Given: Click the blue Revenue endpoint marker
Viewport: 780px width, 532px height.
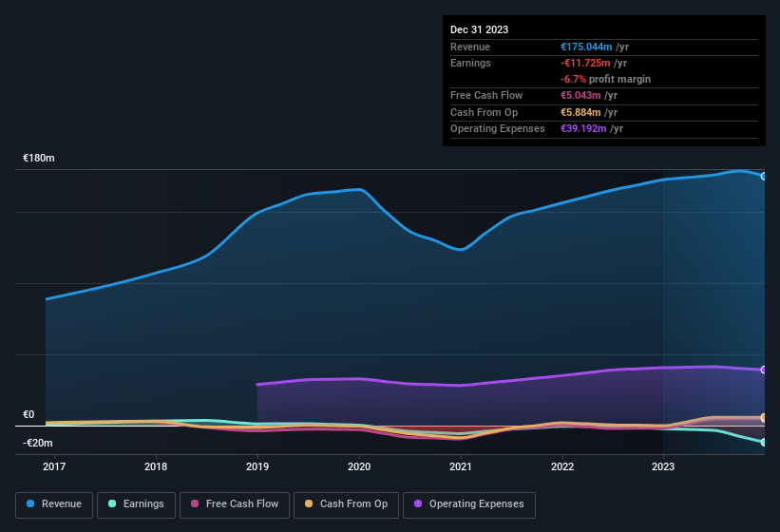Looking at the screenshot, I should [763, 177].
